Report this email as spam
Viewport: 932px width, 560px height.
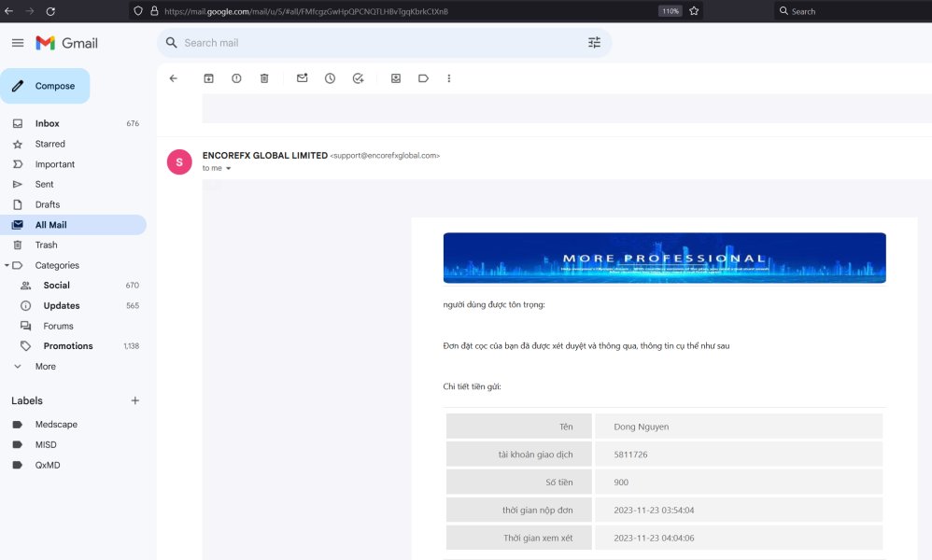click(x=236, y=78)
